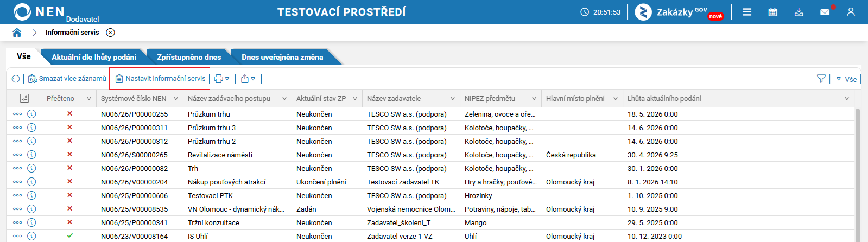
Task: Open more actions for Revitalizace náměstí row
Action: point(17,155)
